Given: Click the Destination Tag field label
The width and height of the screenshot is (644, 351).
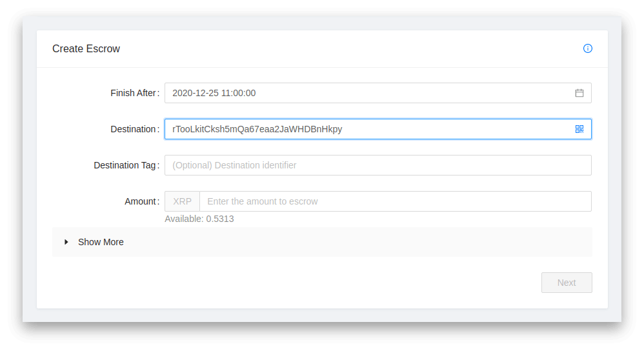Looking at the screenshot, I should click(x=126, y=165).
